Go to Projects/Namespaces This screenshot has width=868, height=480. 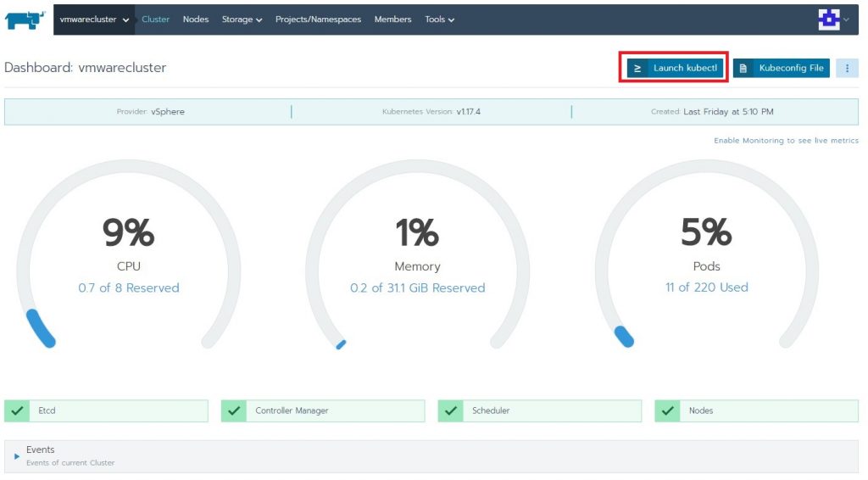[319, 20]
